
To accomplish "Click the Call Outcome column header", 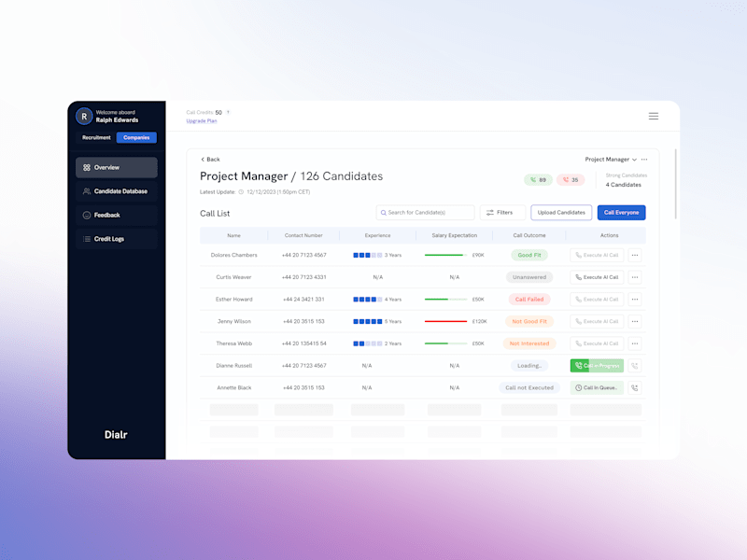I will point(529,236).
